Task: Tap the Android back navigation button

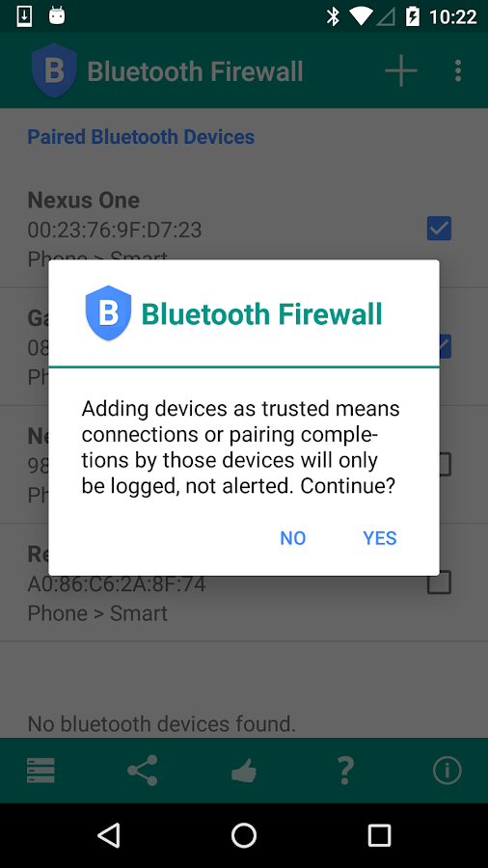Action: click(x=108, y=835)
